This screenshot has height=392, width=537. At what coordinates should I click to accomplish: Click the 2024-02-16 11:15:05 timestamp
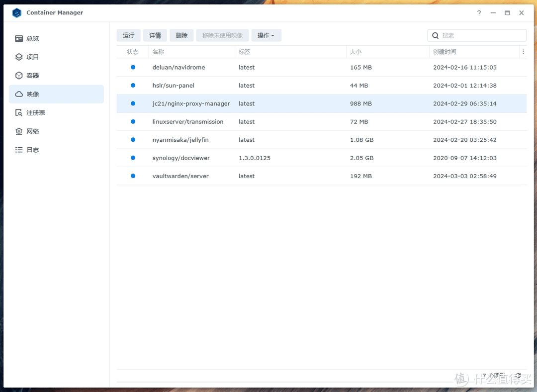click(x=465, y=67)
